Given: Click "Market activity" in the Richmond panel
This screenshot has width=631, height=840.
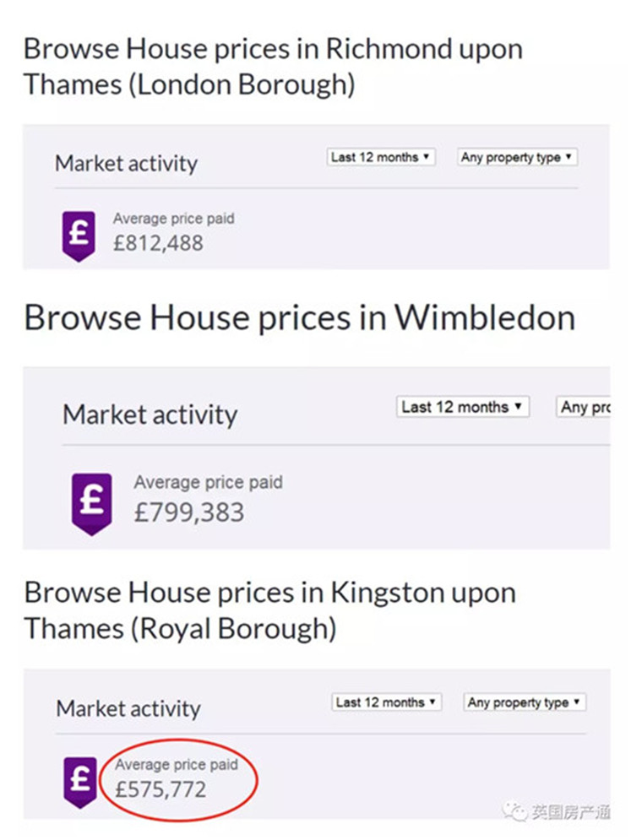Looking at the screenshot, I should click(126, 164).
